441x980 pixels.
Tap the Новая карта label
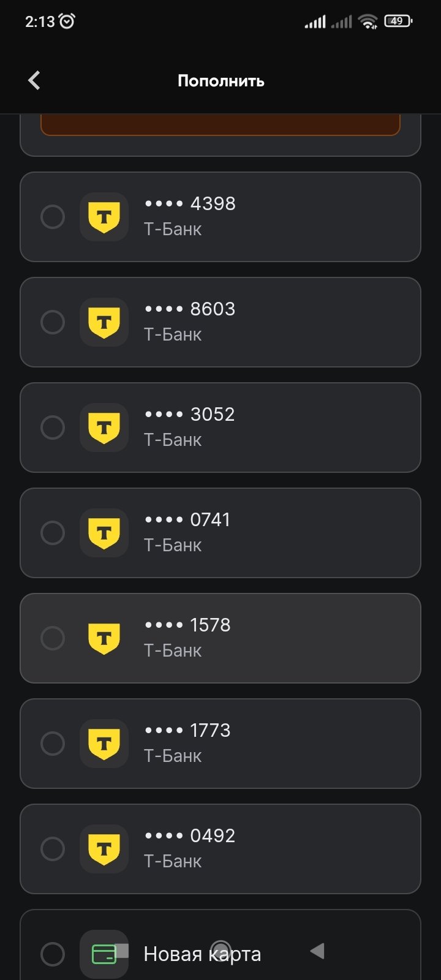click(x=202, y=954)
